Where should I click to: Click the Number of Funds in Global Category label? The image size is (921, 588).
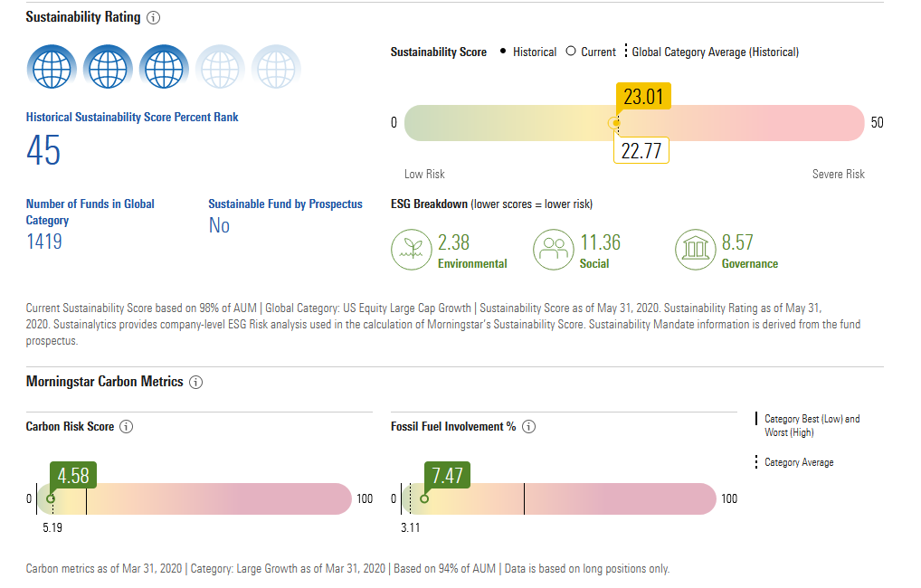[x=90, y=212]
